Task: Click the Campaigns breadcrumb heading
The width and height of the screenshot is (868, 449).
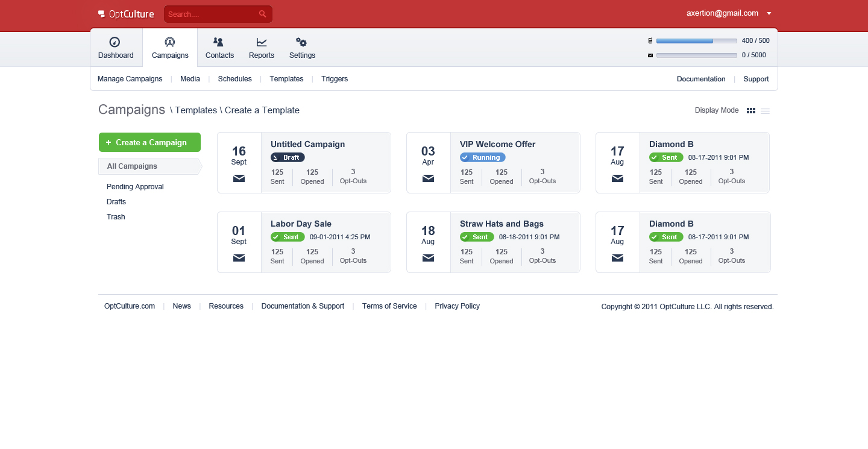Action: (131, 110)
